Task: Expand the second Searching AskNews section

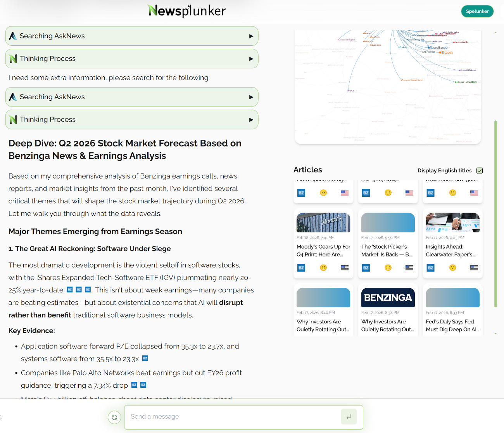Action: coord(132,97)
